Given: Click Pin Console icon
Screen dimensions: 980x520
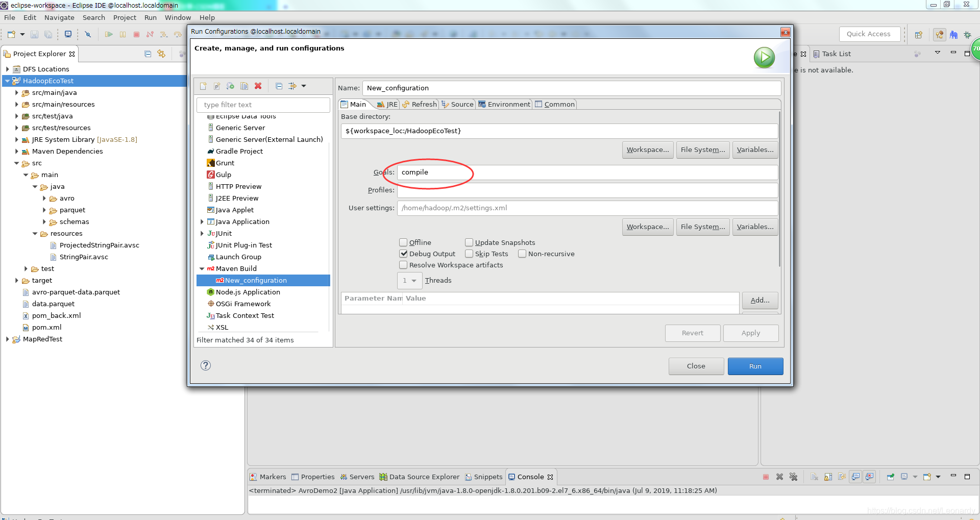Looking at the screenshot, I should (890, 477).
